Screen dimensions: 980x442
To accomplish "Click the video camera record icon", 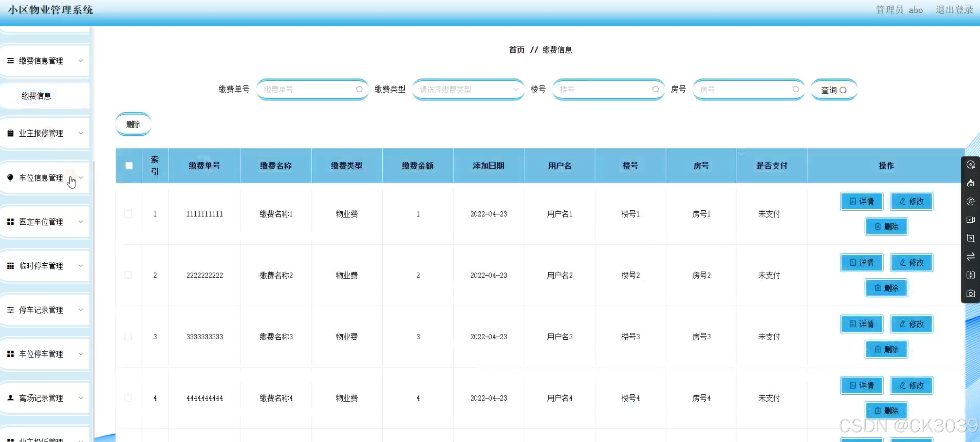I will (x=971, y=220).
